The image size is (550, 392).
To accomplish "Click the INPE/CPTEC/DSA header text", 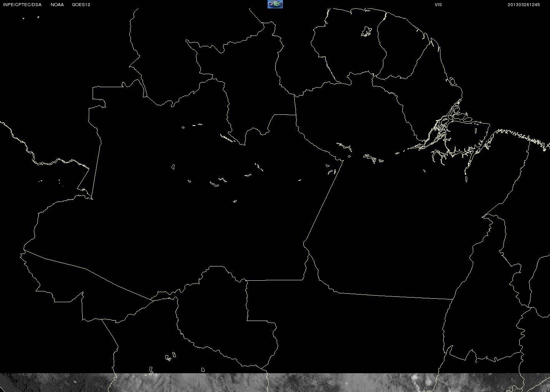I will 22,5.
